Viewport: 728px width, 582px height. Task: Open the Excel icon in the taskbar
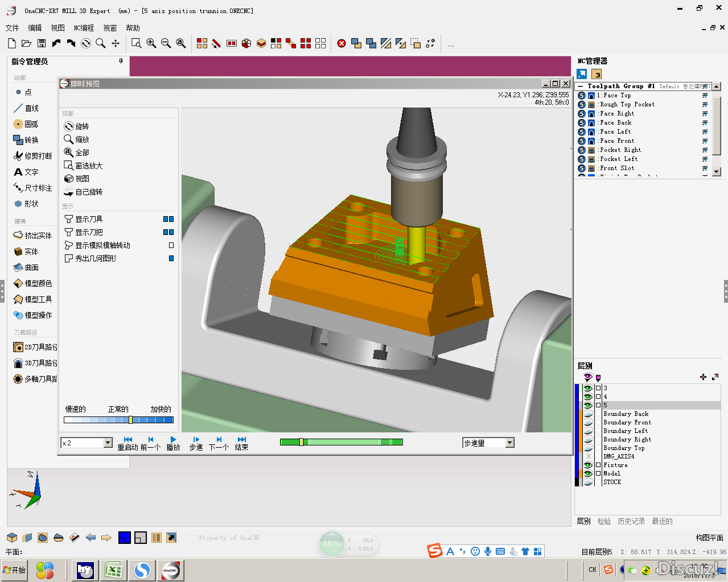pos(114,570)
